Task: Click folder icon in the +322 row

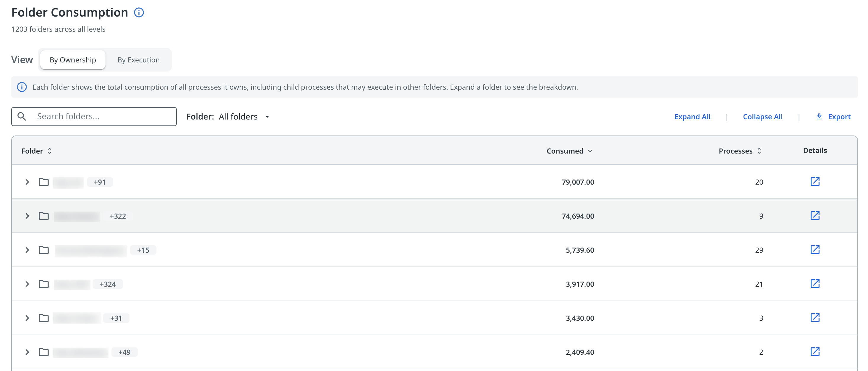Action: coord(44,216)
